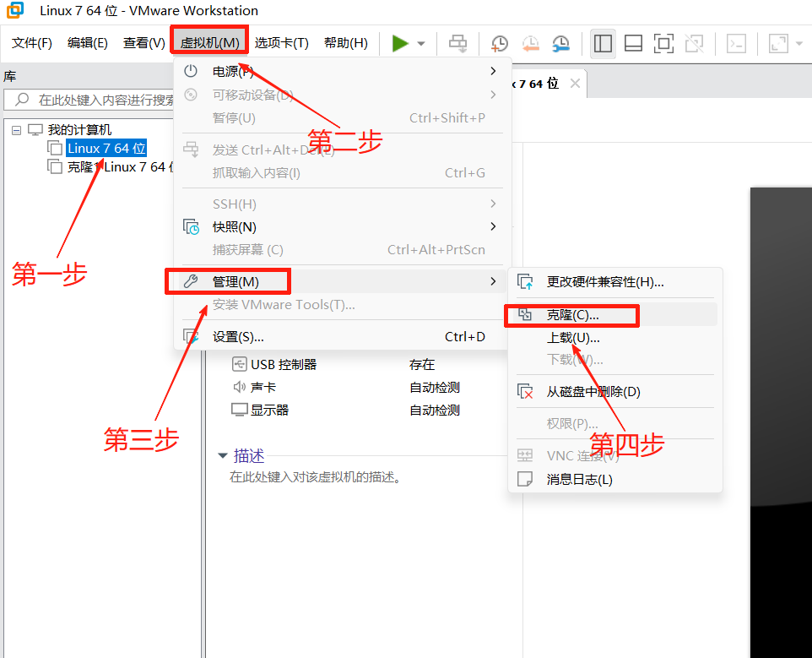Choose 上载(U)... in the submenu
The width and height of the screenshot is (812, 658).
click(x=615, y=338)
